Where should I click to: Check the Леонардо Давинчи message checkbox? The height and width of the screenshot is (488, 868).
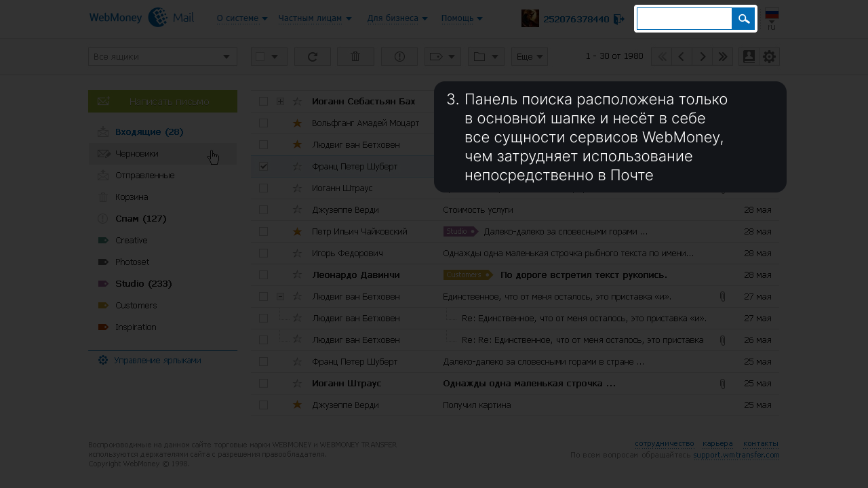coord(264,274)
